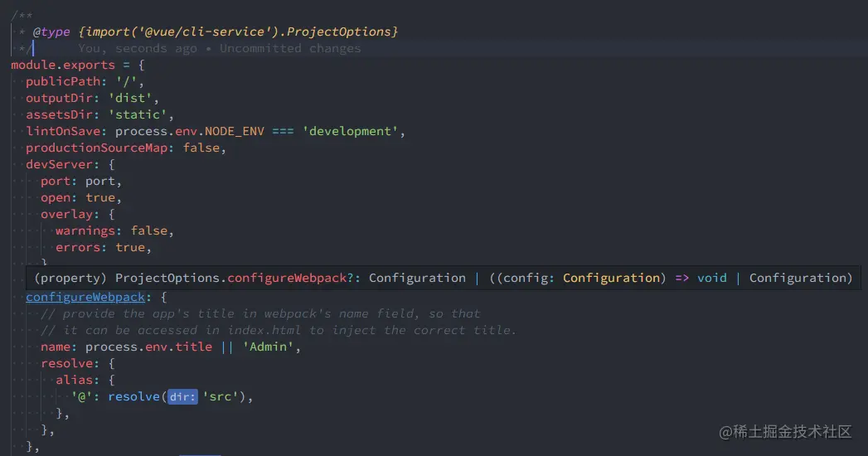
Task: Click the 'development' string
Action: (350, 131)
